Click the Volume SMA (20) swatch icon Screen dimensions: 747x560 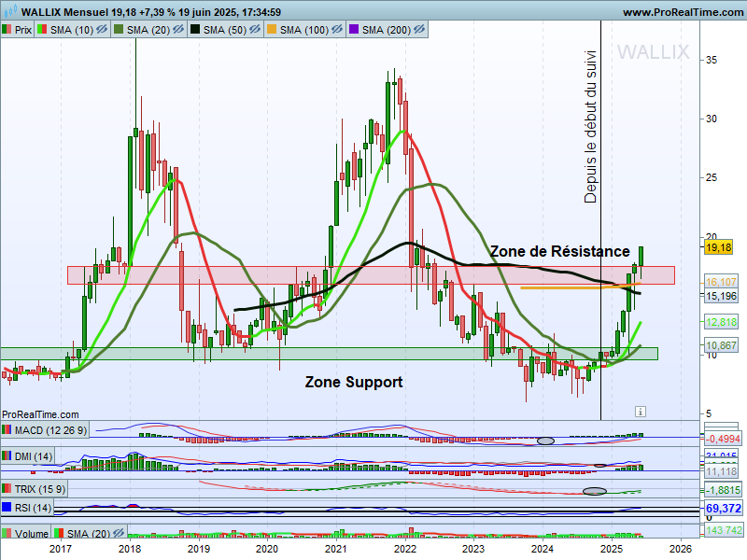pos(59,533)
